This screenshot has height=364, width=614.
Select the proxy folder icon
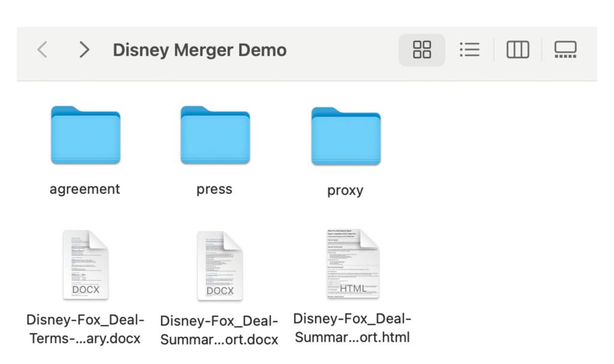pos(345,136)
